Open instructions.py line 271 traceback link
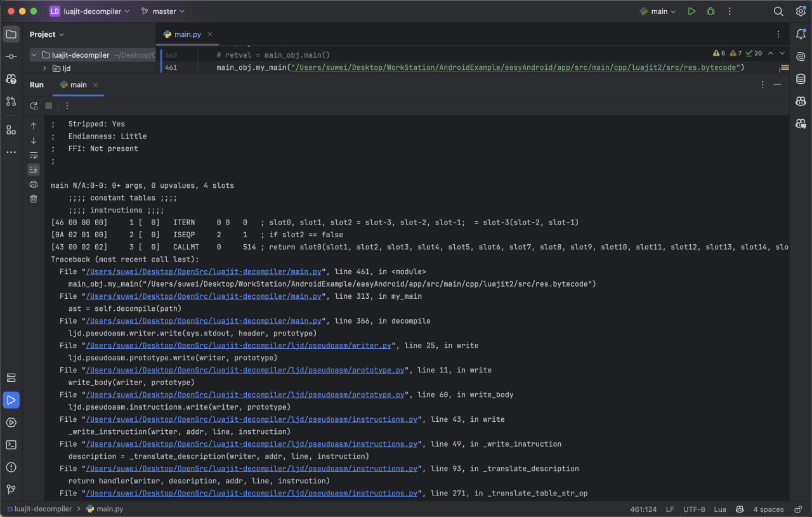This screenshot has width=812, height=517. (252, 493)
